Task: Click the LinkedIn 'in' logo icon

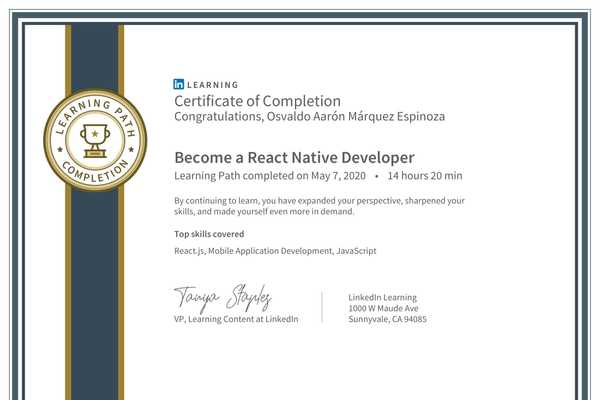Action: (179, 84)
